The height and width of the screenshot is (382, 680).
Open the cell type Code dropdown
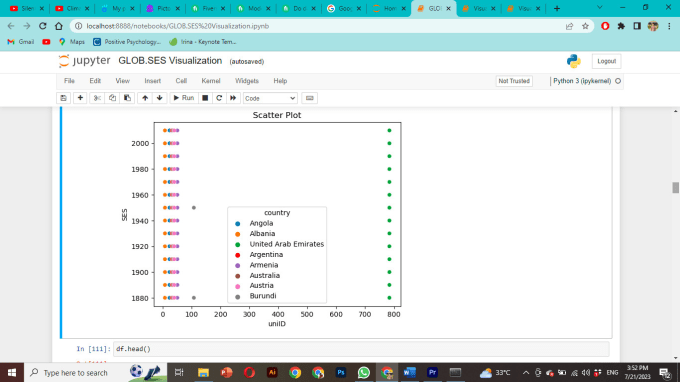coord(270,98)
